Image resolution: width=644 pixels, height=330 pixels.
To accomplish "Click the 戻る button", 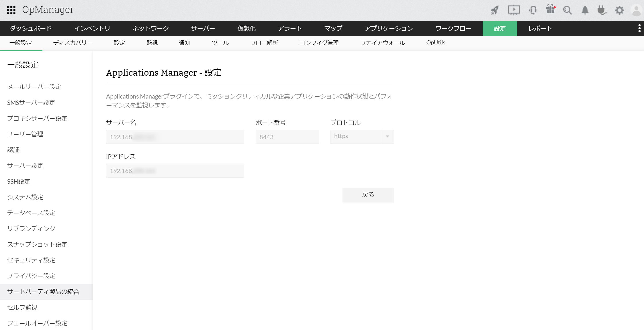I will 368,195.
